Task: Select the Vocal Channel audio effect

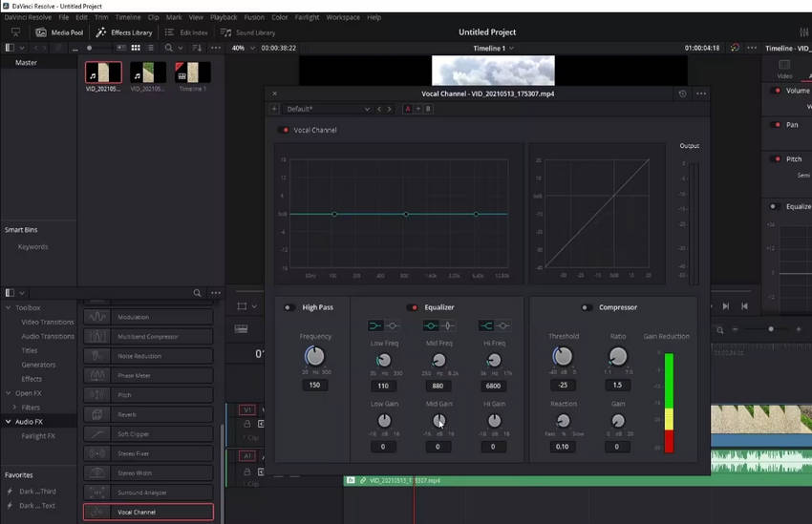Action: (x=148, y=513)
